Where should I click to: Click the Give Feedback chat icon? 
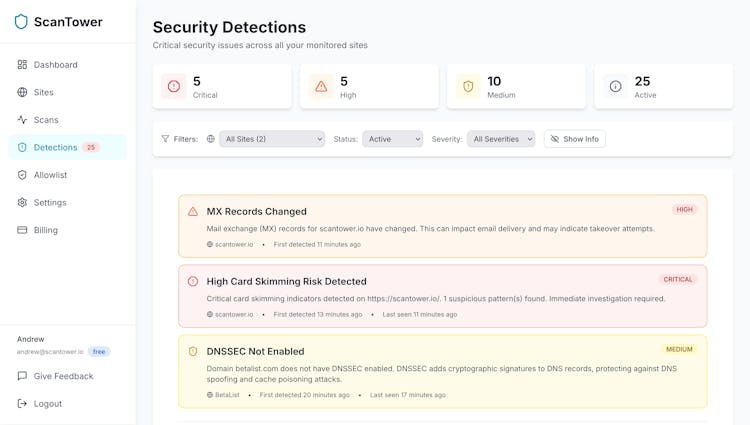(x=22, y=376)
